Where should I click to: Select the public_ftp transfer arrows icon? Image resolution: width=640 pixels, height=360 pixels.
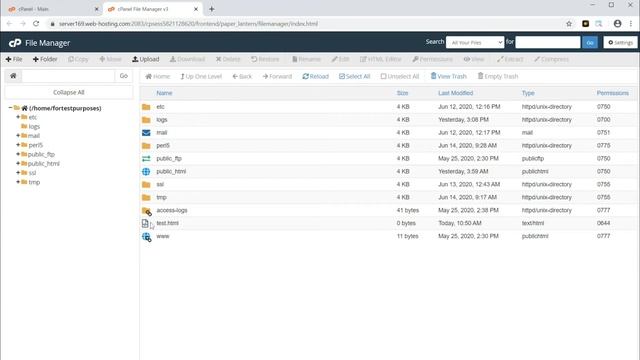tap(146, 159)
